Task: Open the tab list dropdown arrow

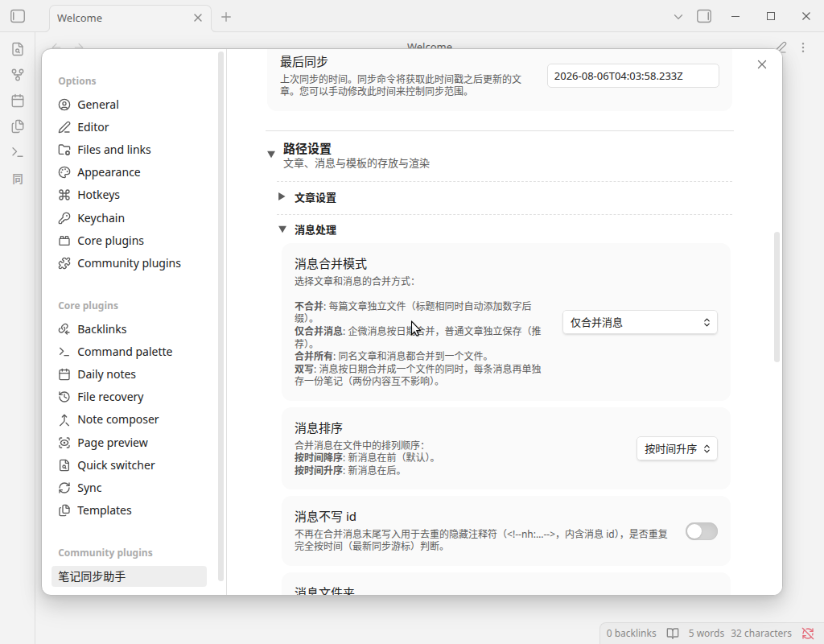Action: tap(678, 17)
